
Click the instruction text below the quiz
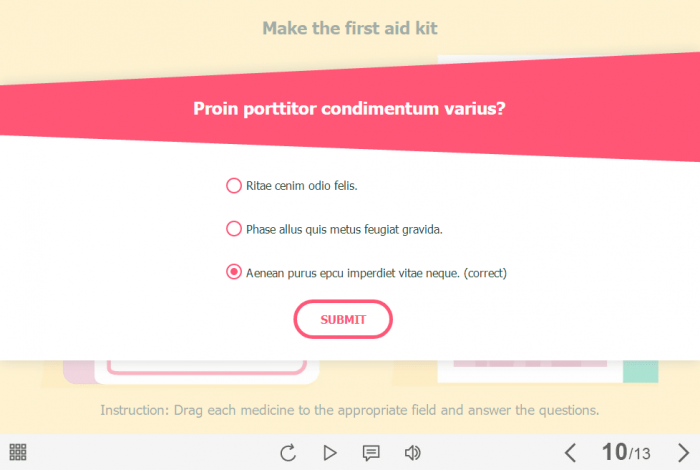tap(349, 410)
